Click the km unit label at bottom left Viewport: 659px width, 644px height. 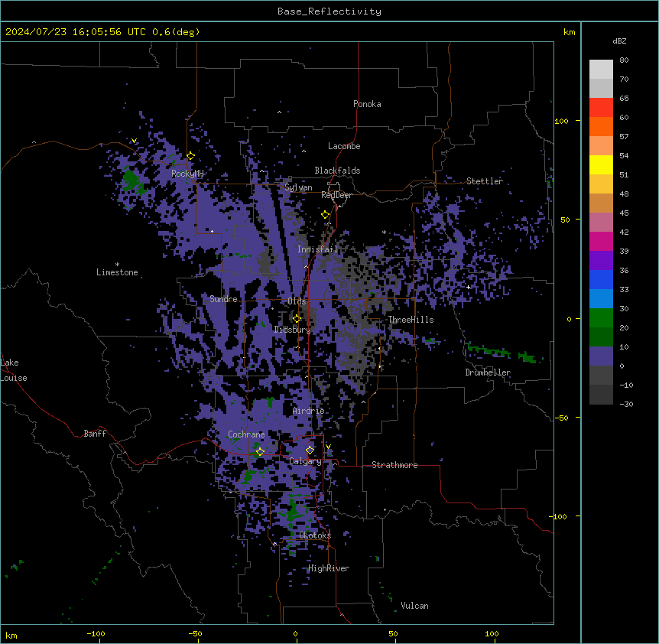[11, 635]
